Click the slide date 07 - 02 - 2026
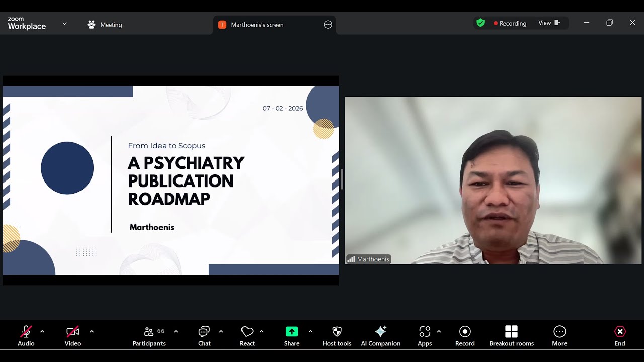Screen dimensions: 644x362 pos(283,108)
